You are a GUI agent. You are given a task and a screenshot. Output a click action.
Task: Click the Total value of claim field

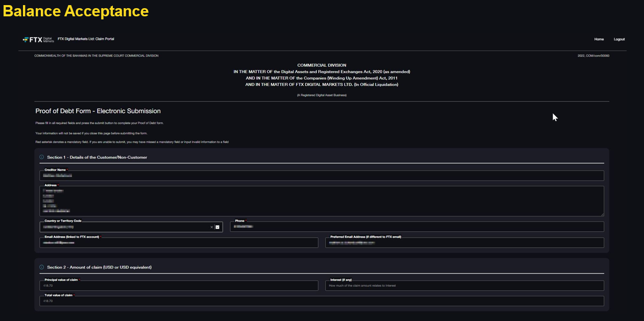[x=322, y=301]
